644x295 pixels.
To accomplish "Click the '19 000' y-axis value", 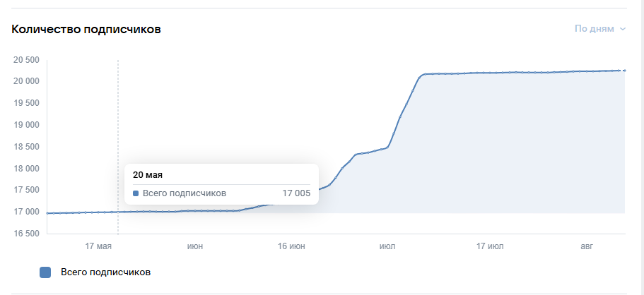I will 26,125.
